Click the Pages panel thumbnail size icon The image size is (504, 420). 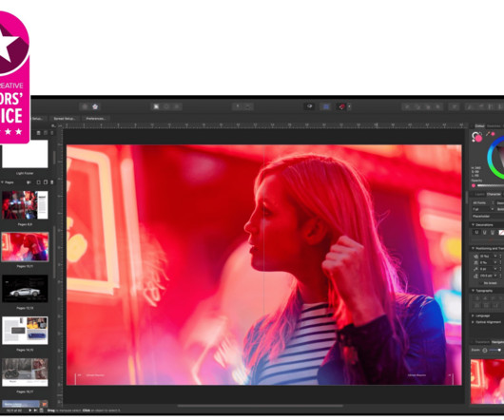tap(29, 182)
